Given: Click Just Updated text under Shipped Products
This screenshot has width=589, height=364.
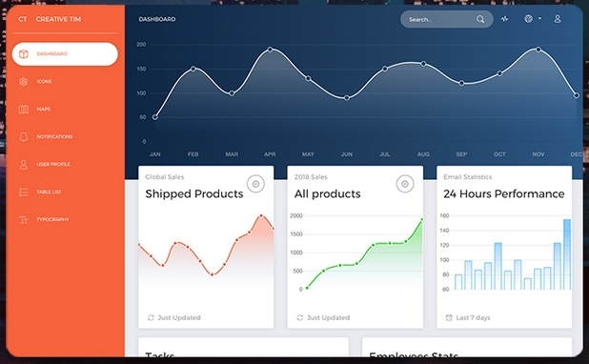Looking at the screenshot, I should click(x=179, y=318).
